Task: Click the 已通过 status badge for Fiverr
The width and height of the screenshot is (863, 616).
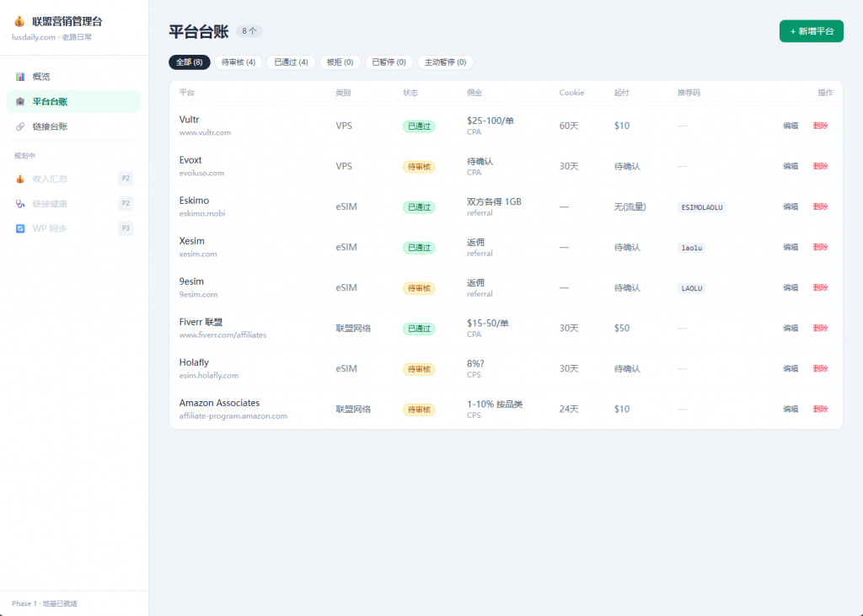Action: 419,329
